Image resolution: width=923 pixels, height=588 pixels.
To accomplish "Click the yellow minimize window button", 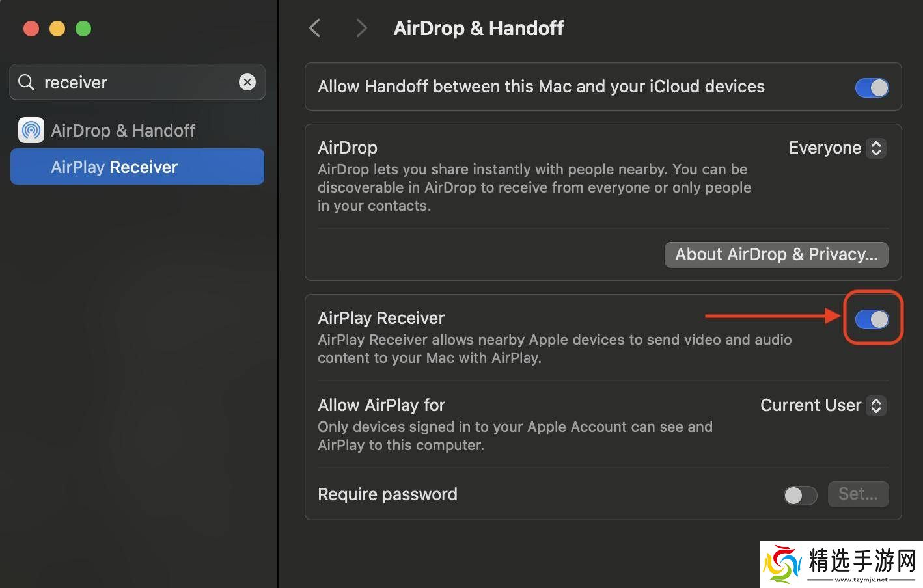I will point(57,29).
